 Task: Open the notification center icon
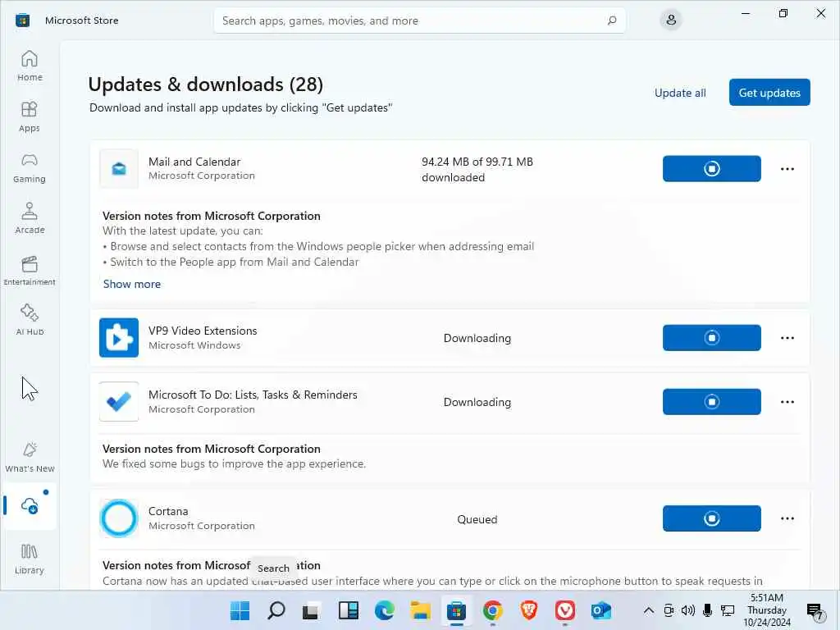click(815, 611)
